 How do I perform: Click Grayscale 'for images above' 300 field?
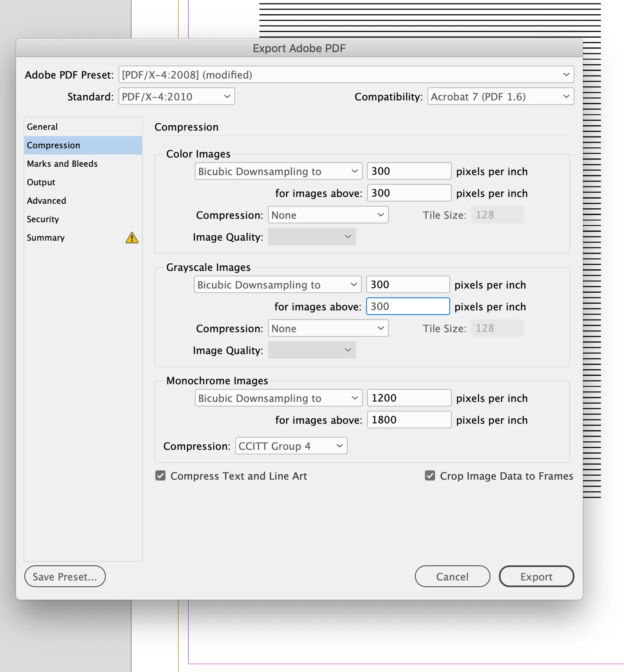(x=408, y=307)
